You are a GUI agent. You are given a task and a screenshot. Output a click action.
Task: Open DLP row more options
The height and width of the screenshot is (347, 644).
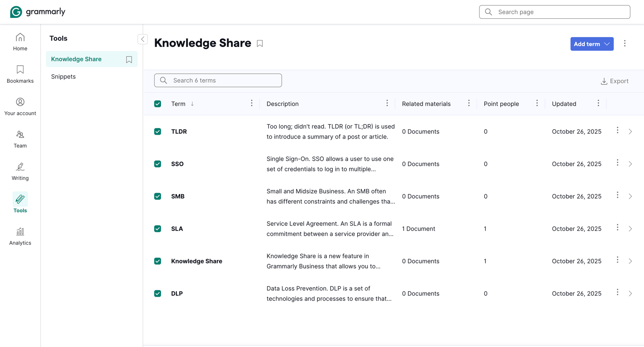[x=618, y=292]
